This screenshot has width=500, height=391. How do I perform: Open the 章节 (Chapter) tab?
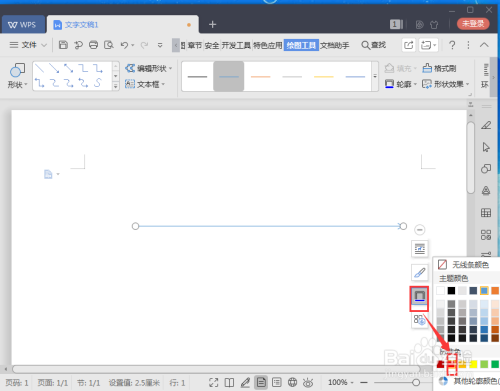195,45
